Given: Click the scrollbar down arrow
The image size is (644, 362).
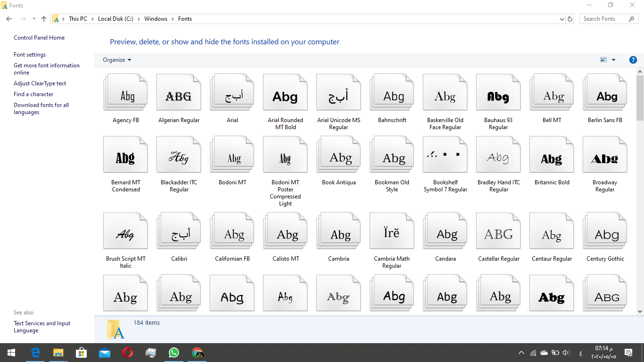Looking at the screenshot, I should (640, 312).
